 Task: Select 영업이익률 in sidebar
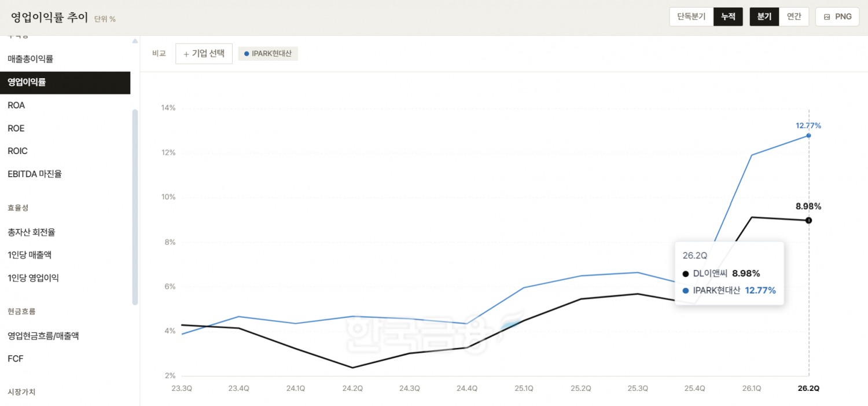click(65, 82)
